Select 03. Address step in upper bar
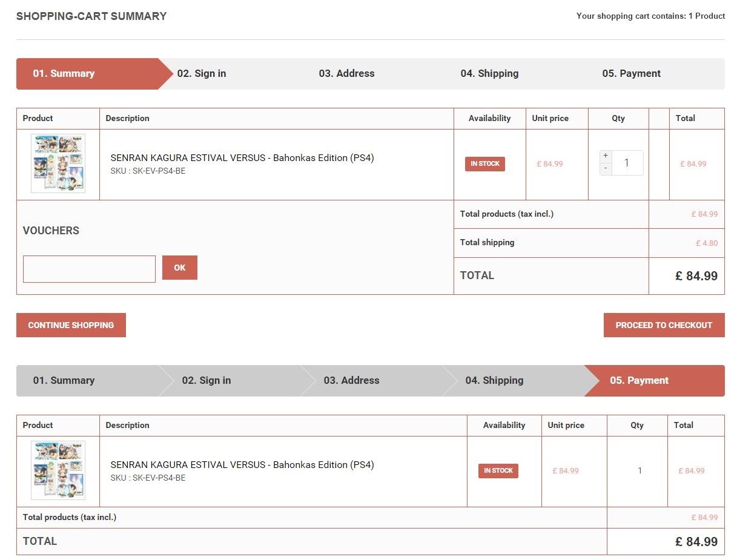 (346, 74)
